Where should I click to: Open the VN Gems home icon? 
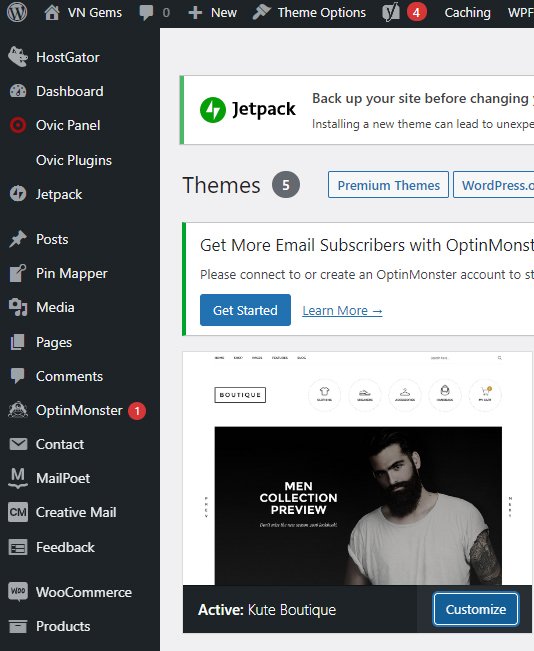(52, 13)
